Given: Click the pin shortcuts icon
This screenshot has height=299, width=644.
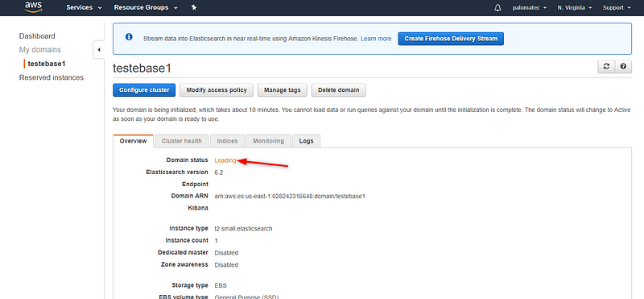Looking at the screenshot, I should pos(194,7).
